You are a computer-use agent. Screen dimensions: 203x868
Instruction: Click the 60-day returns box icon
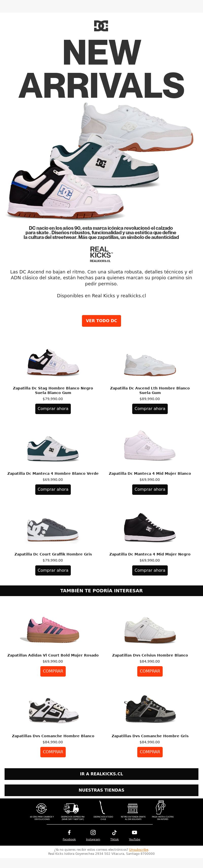(41, 808)
